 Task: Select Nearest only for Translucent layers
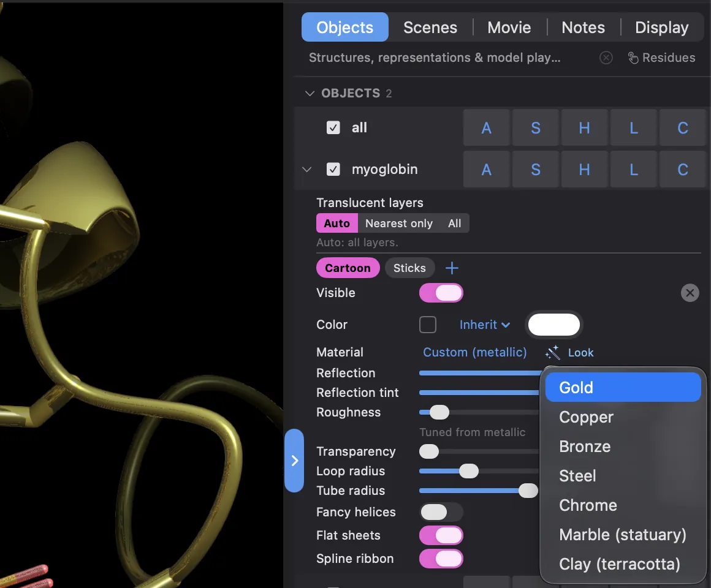[399, 224]
